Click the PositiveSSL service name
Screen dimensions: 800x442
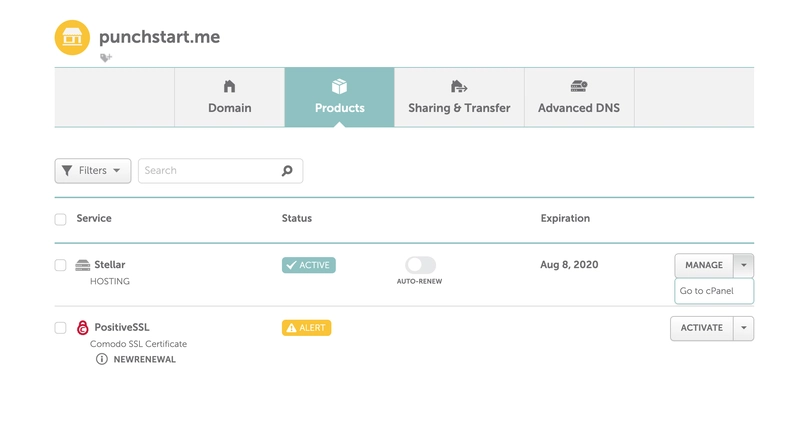click(x=122, y=327)
